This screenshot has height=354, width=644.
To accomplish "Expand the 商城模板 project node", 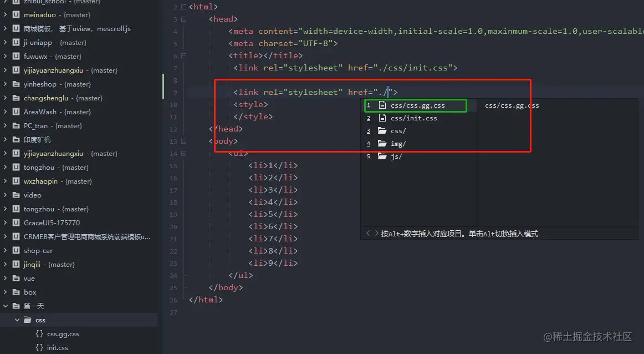I will (x=5, y=28).
